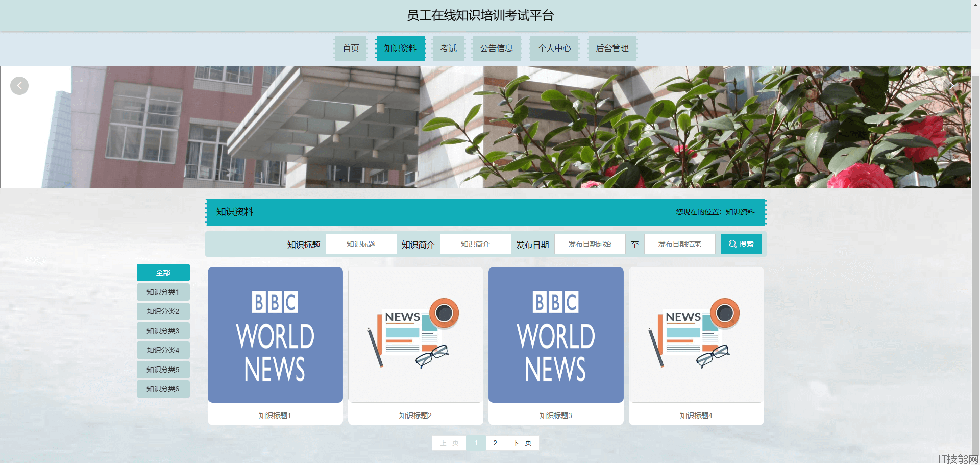Filter by 知识分类6
980x465 pixels.
pyautogui.click(x=163, y=389)
